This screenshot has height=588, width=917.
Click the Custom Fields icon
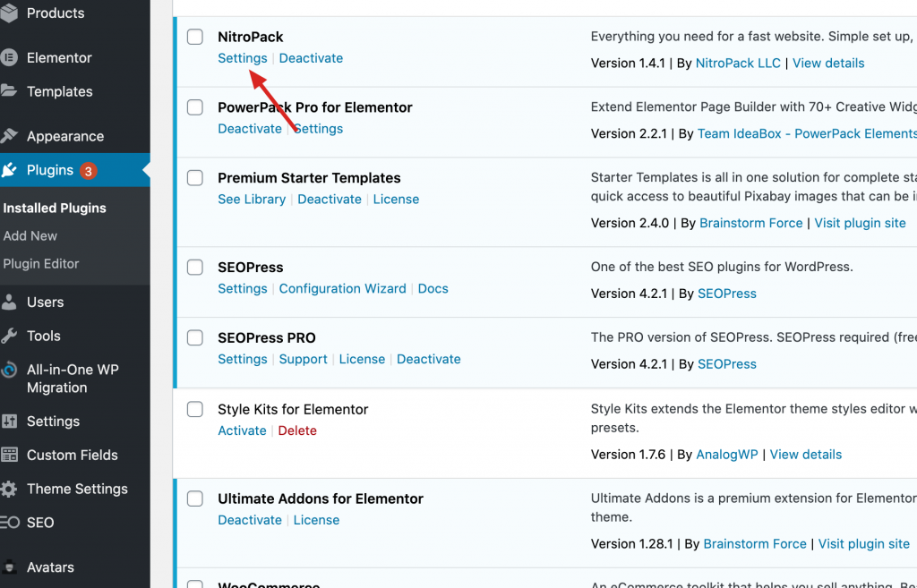tap(9, 455)
